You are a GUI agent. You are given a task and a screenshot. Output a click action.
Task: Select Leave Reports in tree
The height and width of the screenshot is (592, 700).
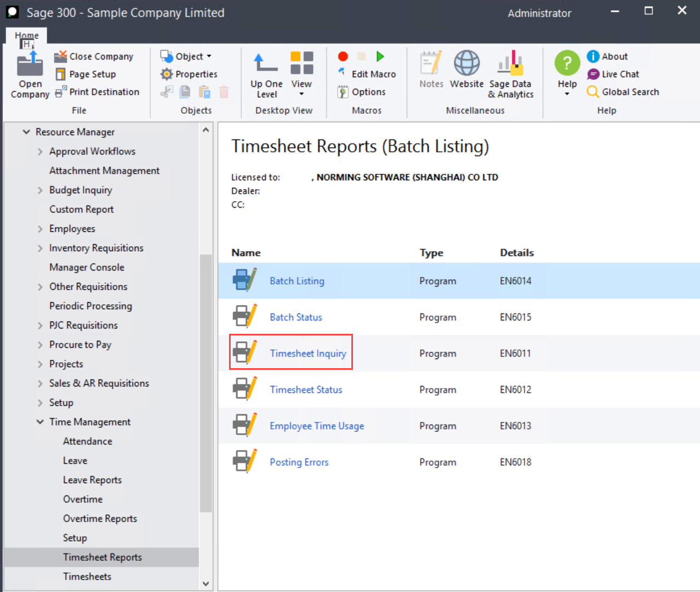[x=92, y=480]
